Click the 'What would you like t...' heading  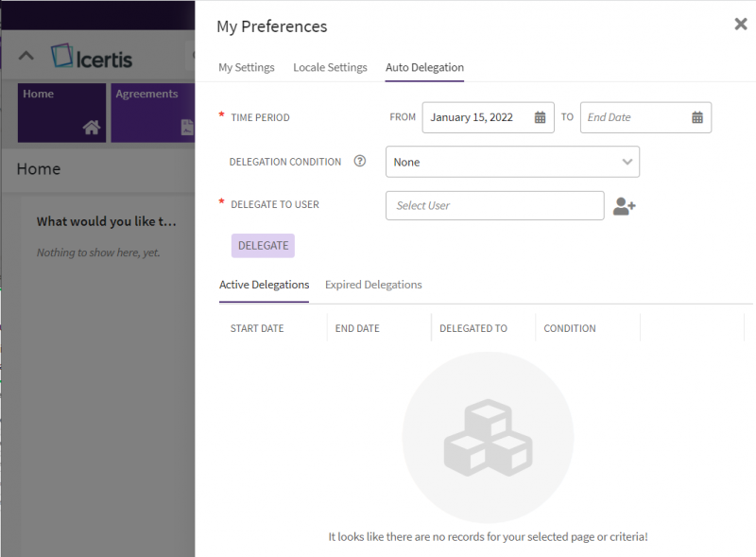107,221
